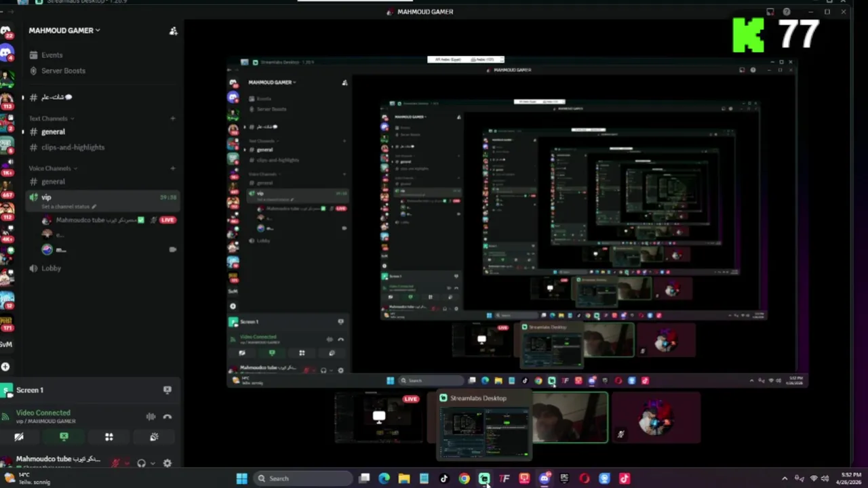Open the Opera browser taskbar icon
The height and width of the screenshot is (488, 868).
pos(584,479)
